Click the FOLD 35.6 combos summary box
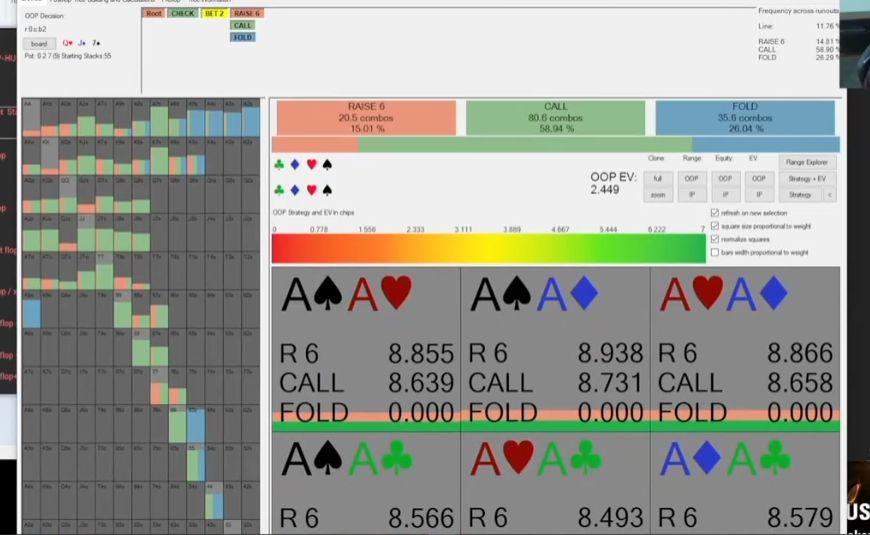The width and height of the screenshot is (870, 535). [745, 117]
